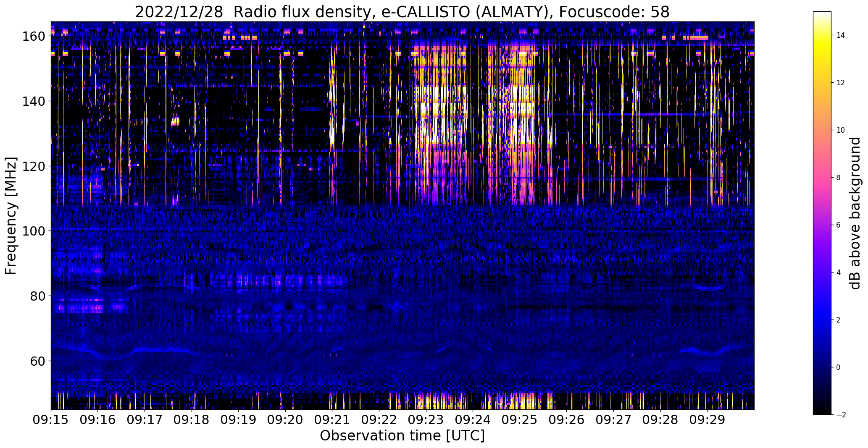This screenshot has width=868, height=448.
Task: Click the 140 MHz frequency tick label
Action: (x=34, y=101)
